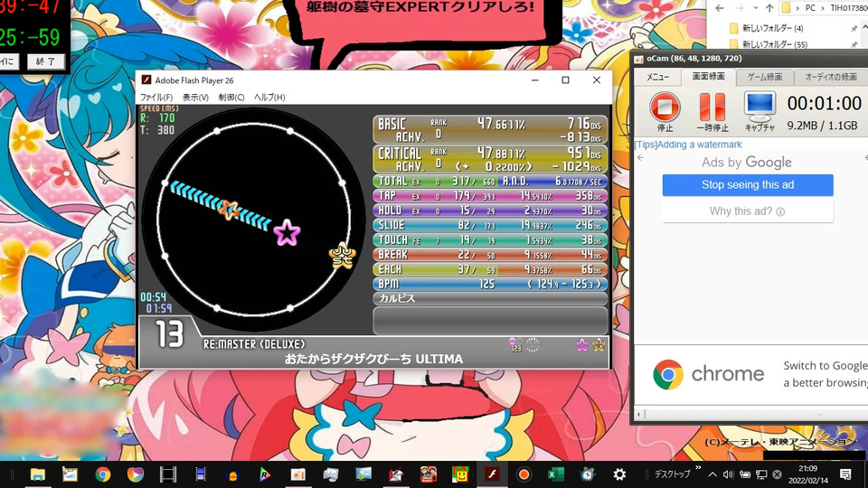The image size is (868, 488).
Task: Switch to the 画面録画 tab
Action: pyautogui.click(x=709, y=77)
